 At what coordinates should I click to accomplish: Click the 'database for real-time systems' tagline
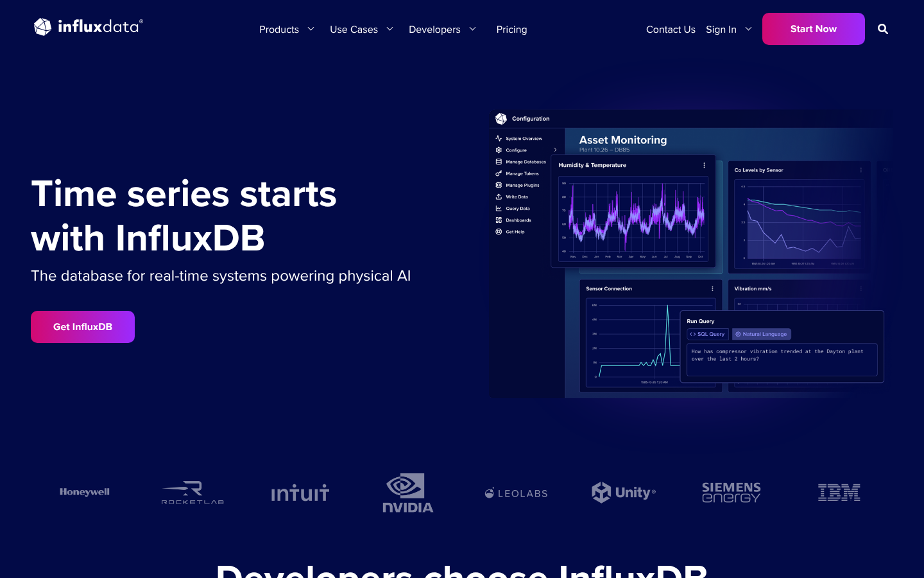pyautogui.click(x=221, y=276)
